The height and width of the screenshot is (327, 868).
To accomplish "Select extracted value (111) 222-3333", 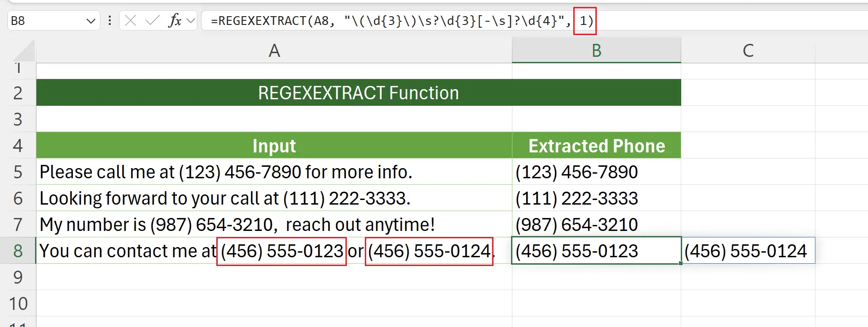I will coord(596,198).
